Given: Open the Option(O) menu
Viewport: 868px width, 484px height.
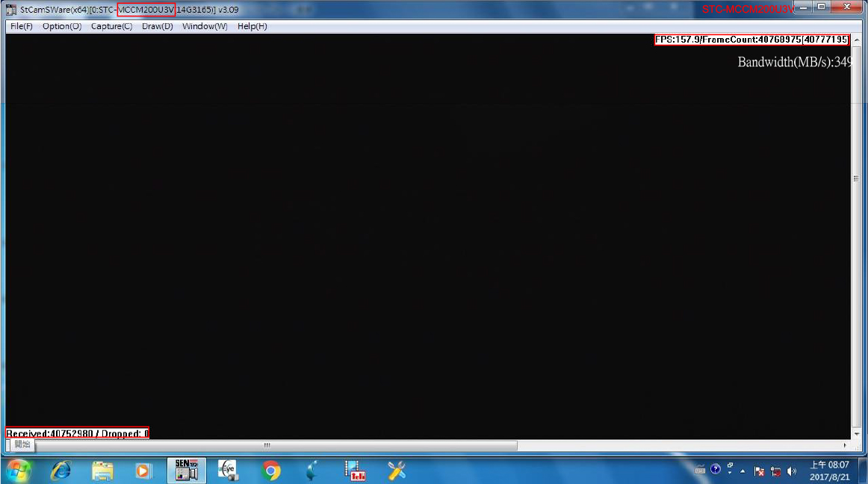Looking at the screenshot, I should tap(62, 26).
